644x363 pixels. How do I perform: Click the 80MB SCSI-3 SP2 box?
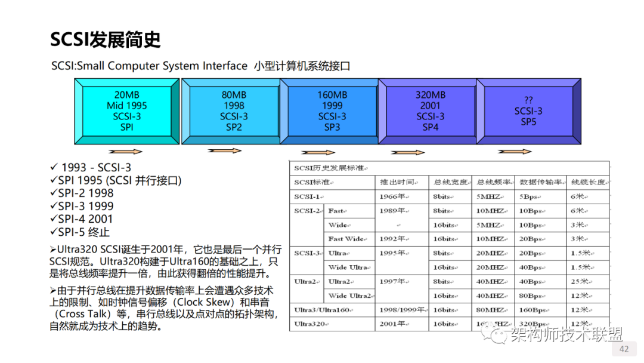pyautogui.click(x=234, y=110)
